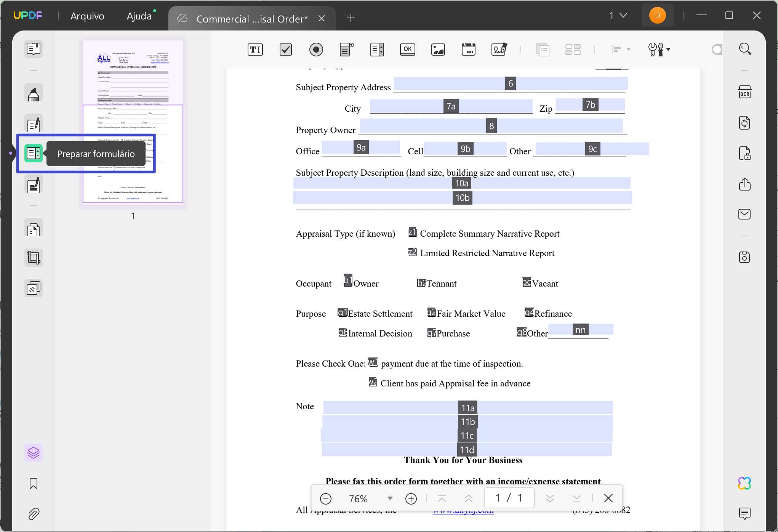Click the page number input field
Image resolution: width=778 pixels, height=532 pixels.
coord(509,498)
